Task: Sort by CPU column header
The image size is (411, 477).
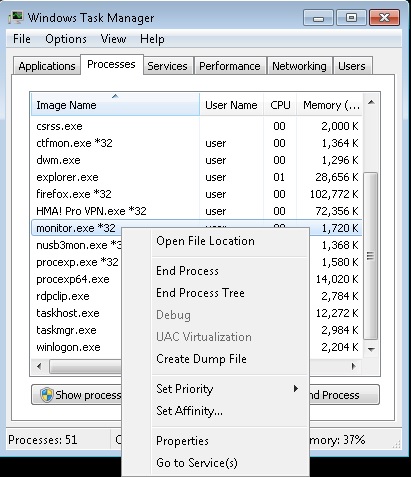Action: (x=280, y=105)
